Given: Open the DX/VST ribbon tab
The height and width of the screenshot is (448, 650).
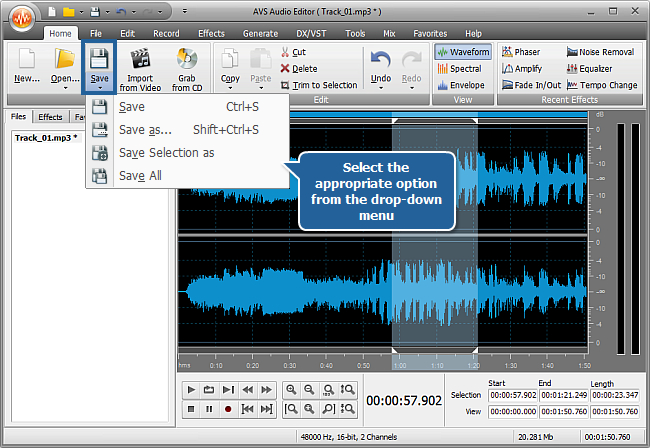Looking at the screenshot, I should click(x=311, y=34).
